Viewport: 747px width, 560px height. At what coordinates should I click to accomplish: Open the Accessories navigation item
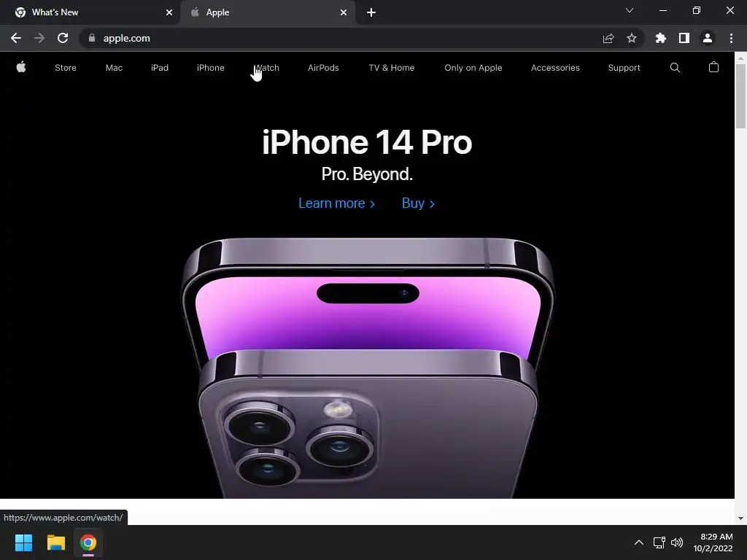[x=555, y=68]
